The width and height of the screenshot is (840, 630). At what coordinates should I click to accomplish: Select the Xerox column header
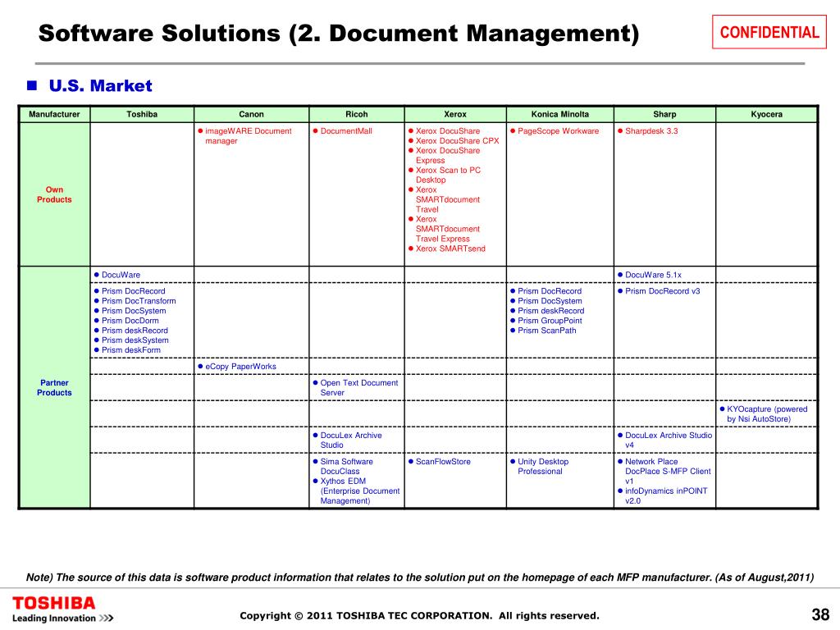455,114
